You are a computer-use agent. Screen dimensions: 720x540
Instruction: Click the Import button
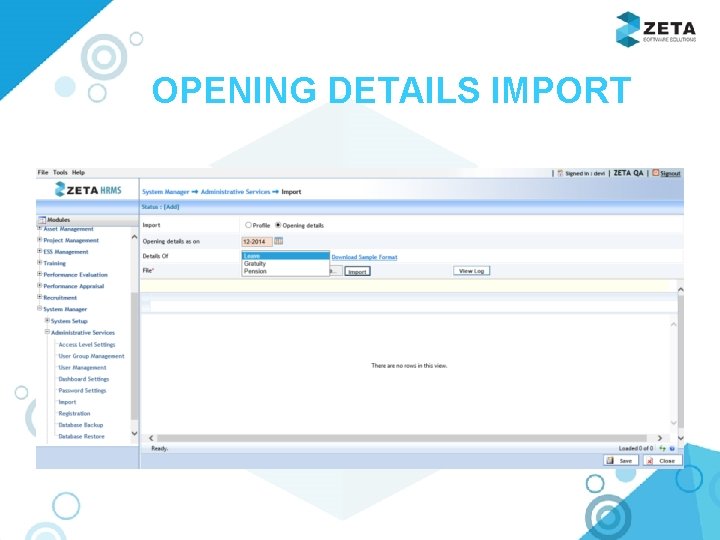357,271
